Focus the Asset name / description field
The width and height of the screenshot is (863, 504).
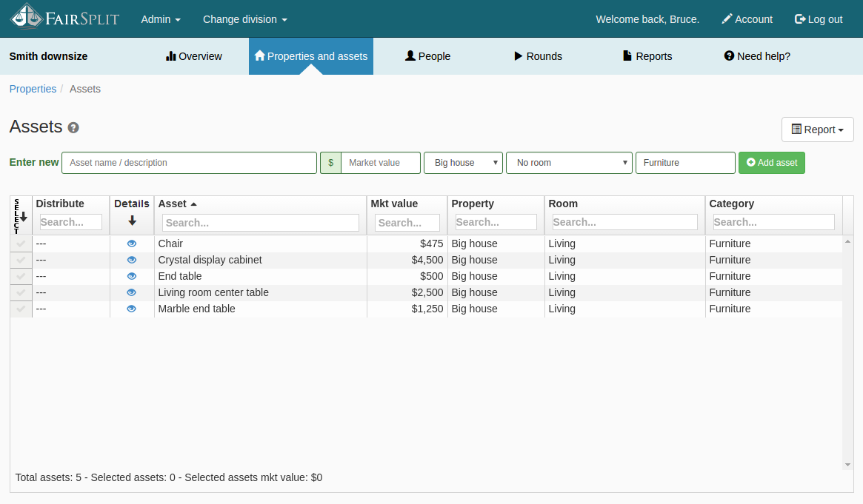[189, 163]
